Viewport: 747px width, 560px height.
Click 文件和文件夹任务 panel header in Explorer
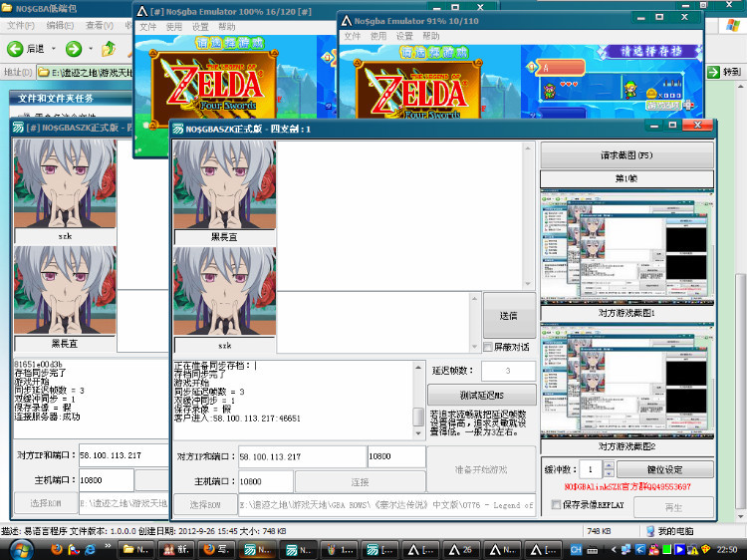[56, 99]
